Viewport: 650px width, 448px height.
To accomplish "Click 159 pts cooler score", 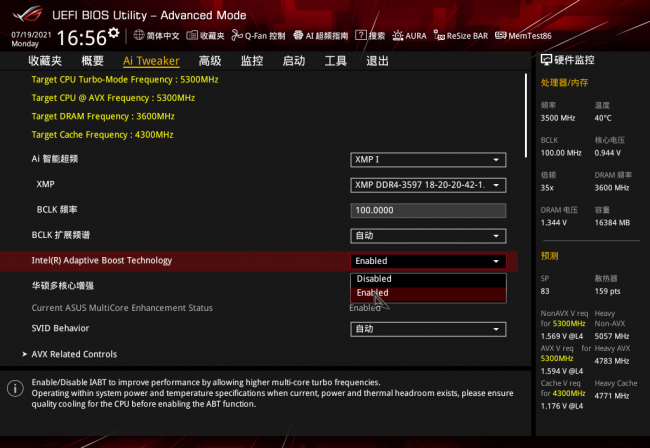I will [607, 291].
